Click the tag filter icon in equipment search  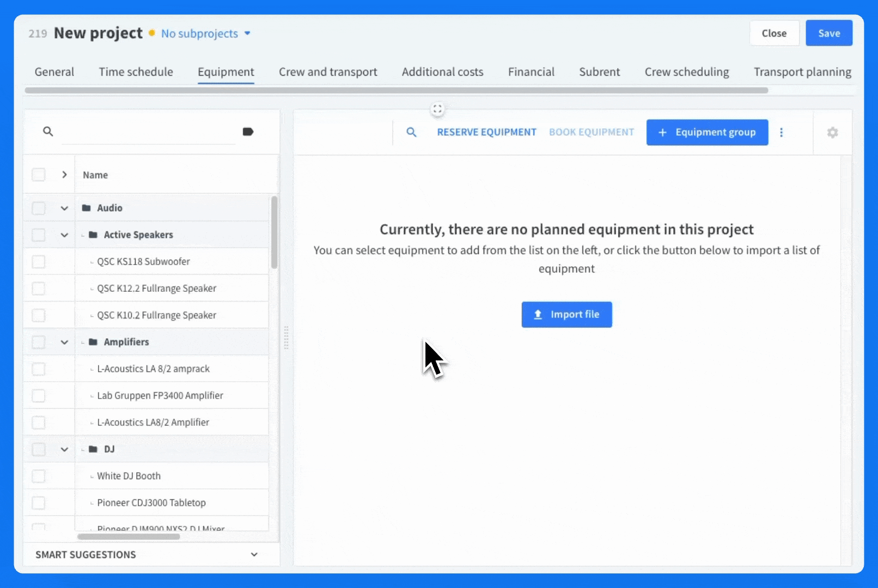coord(248,132)
